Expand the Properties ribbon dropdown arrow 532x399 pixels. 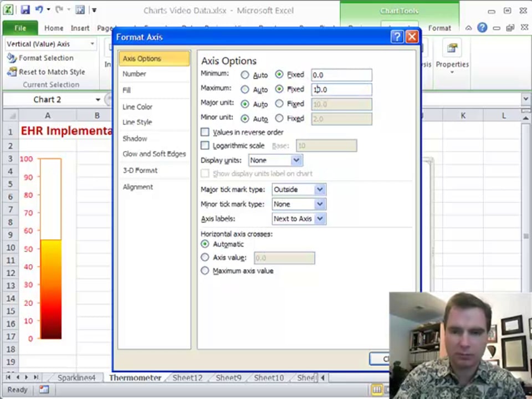click(452, 72)
